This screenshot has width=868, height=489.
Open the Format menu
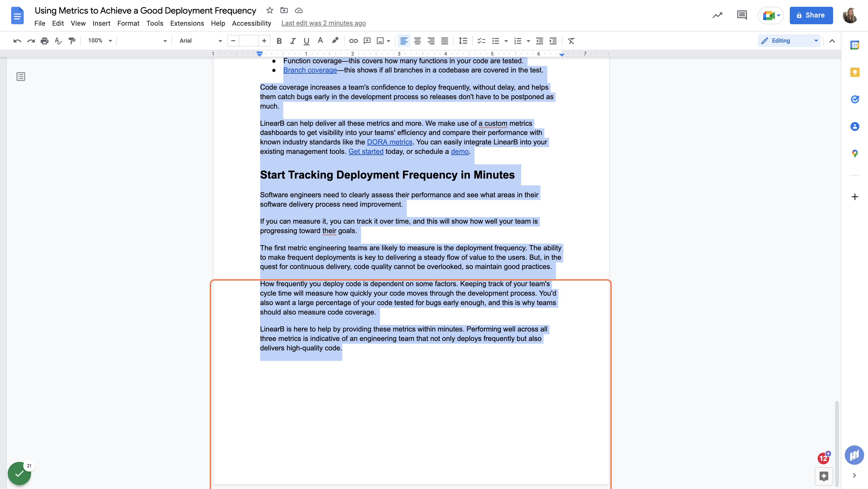click(x=128, y=23)
